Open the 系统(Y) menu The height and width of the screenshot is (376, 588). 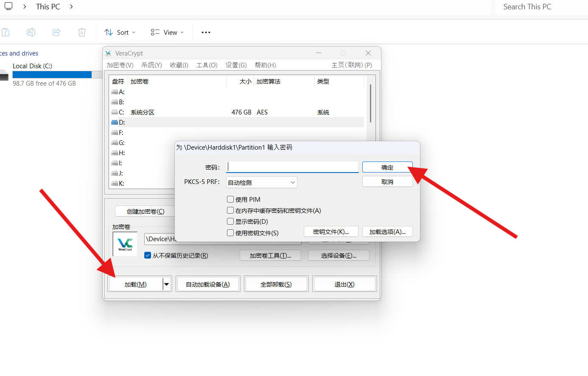tap(151, 65)
